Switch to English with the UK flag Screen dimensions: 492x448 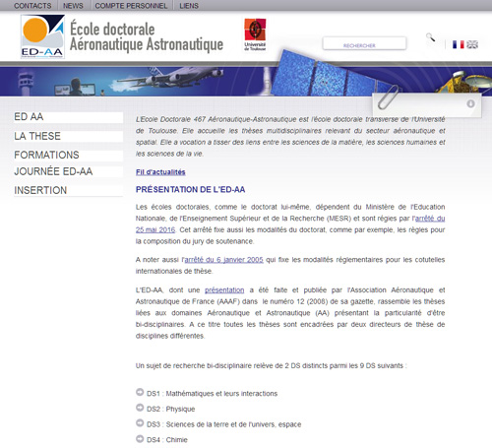472,44
